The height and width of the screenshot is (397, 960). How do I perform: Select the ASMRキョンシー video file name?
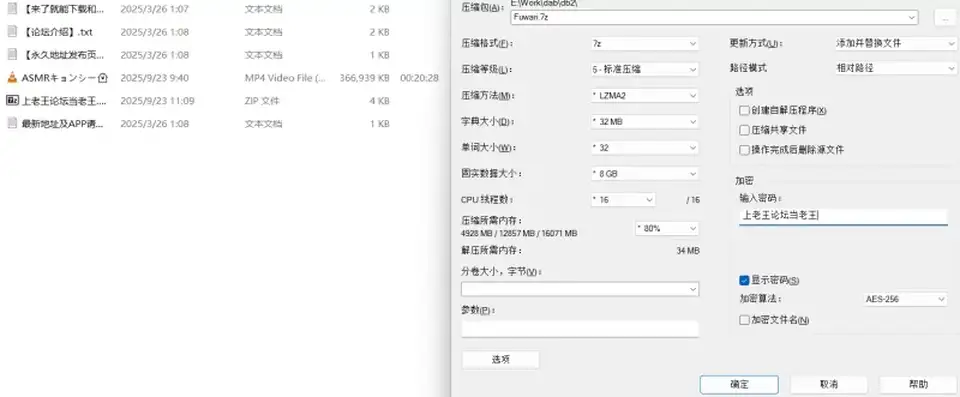(64, 78)
